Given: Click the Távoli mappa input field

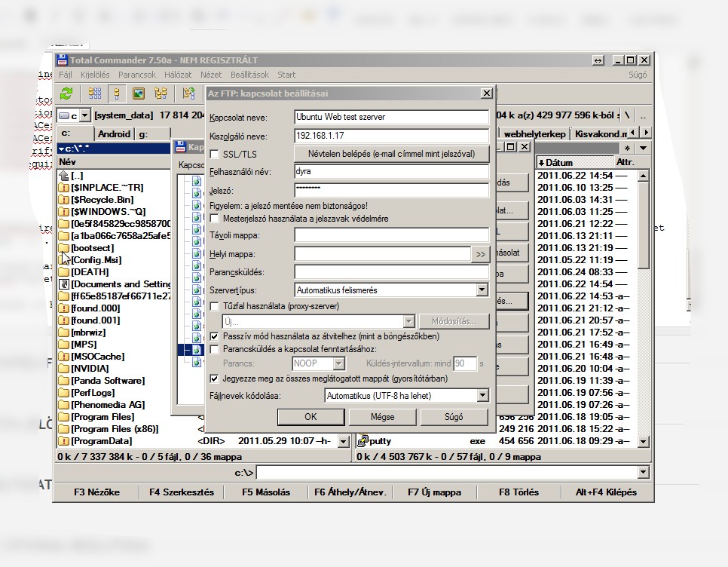Looking at the screenshot, I should click(x=391, y=235).
